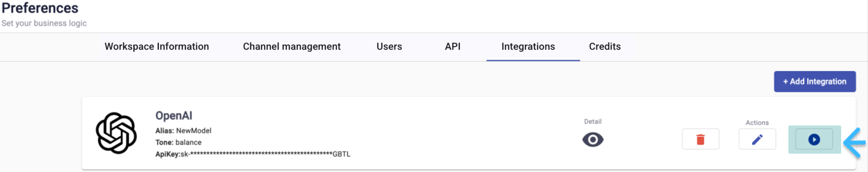Click the OpenAI logo

pos(116,133)
